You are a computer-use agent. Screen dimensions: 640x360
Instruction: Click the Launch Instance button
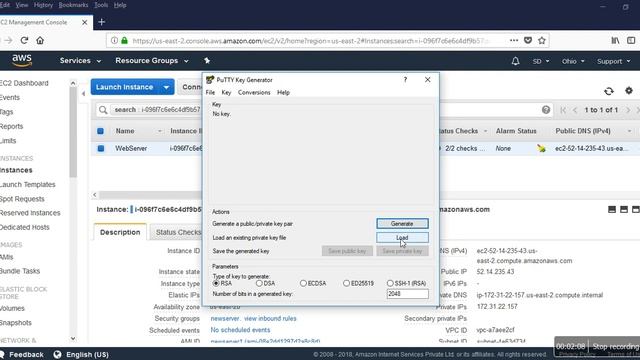(x=125, y=87)
